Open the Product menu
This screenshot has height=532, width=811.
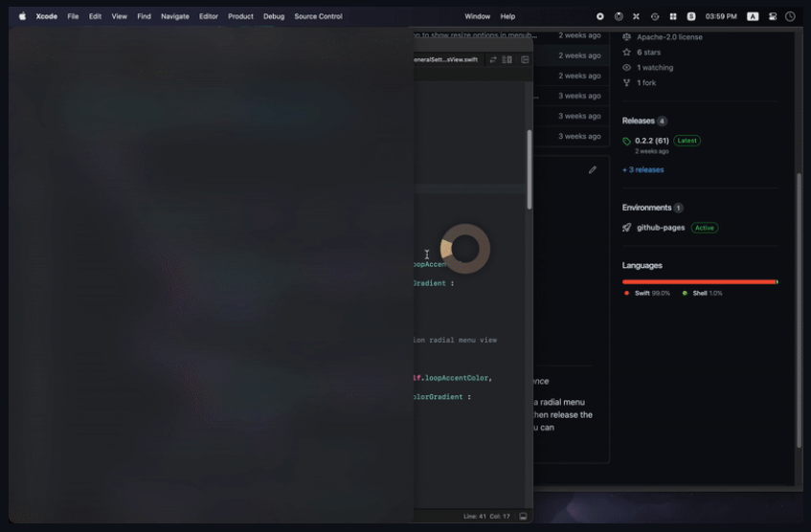click(240, 16)
